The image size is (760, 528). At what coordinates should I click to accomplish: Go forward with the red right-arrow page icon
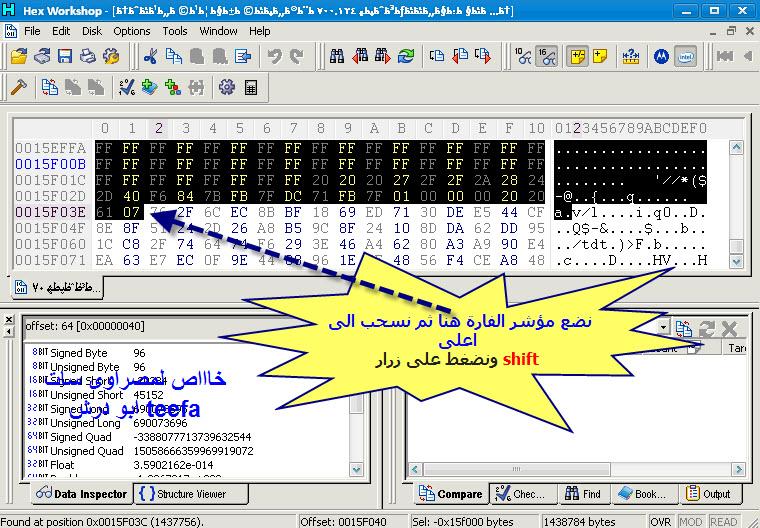483,56
